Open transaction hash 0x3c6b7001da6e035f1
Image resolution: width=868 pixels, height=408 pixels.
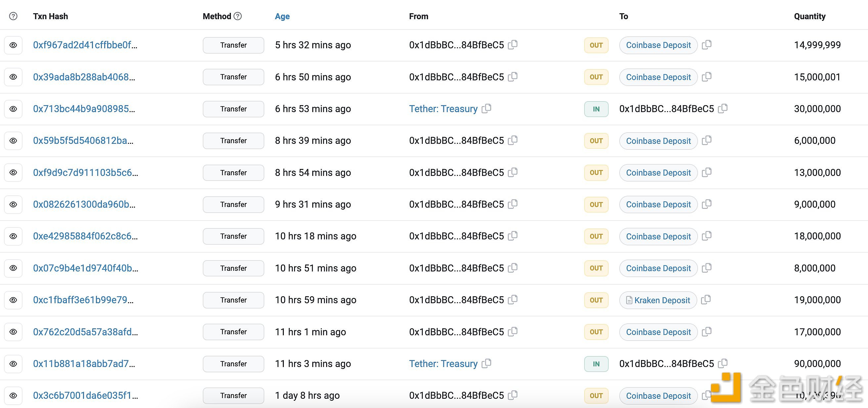[86, 395]
